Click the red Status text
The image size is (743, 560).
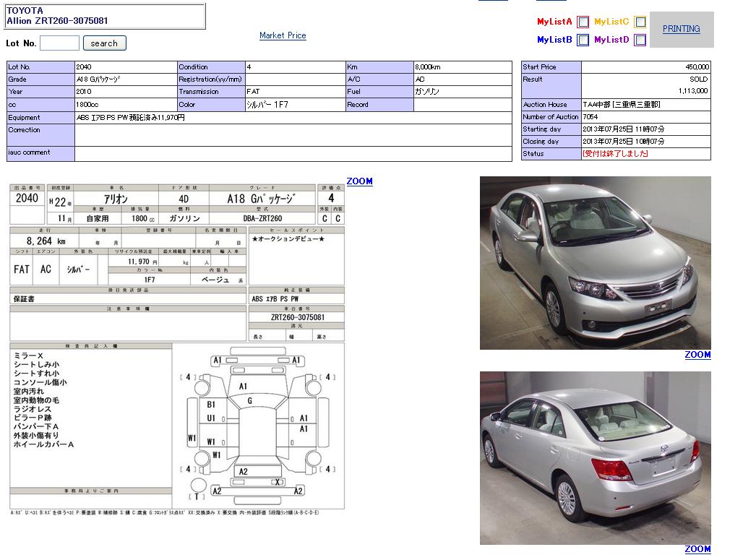click(615, 154)
